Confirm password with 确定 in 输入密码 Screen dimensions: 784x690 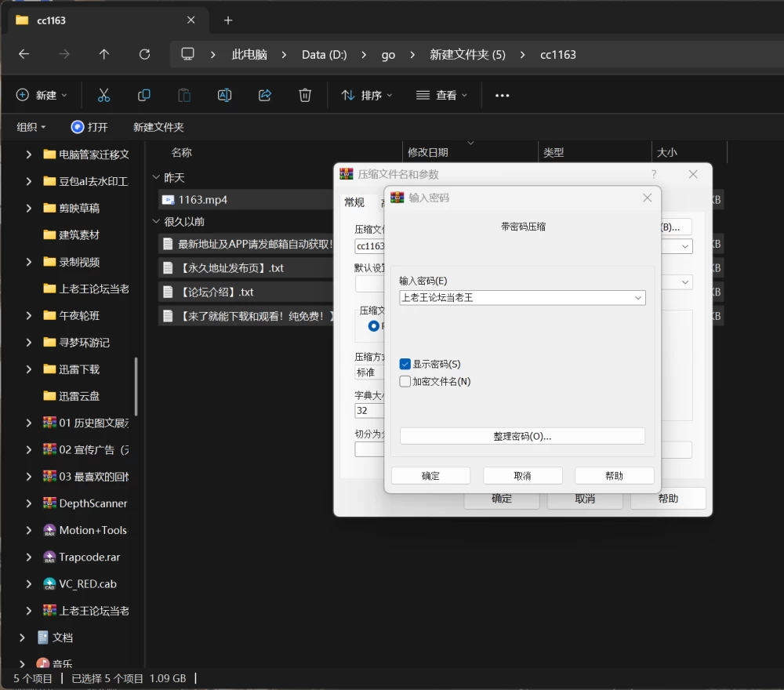[x=430, y=475]
